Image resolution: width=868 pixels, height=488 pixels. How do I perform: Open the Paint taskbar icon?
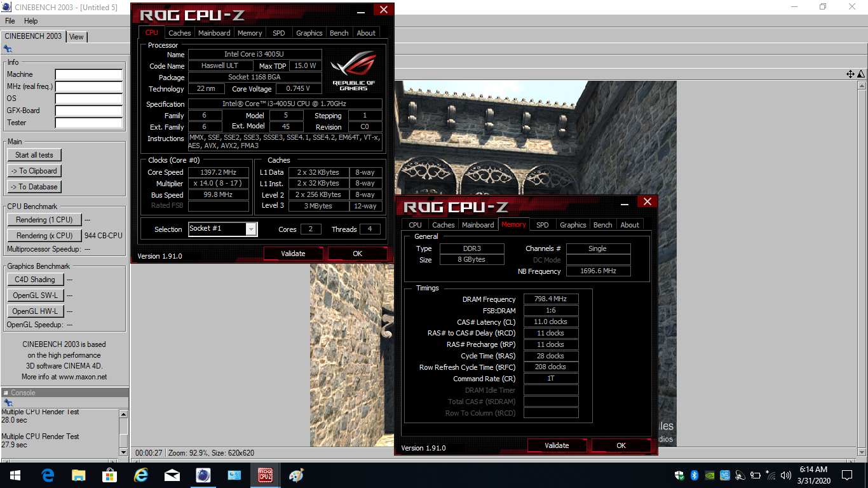pos(296,475)
